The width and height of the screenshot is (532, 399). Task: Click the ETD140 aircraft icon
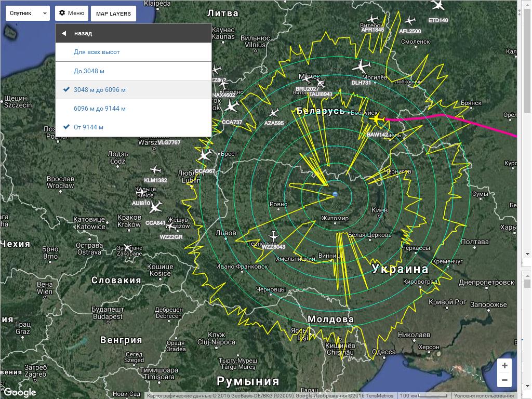pyautogui.click(x=438, y=6)
